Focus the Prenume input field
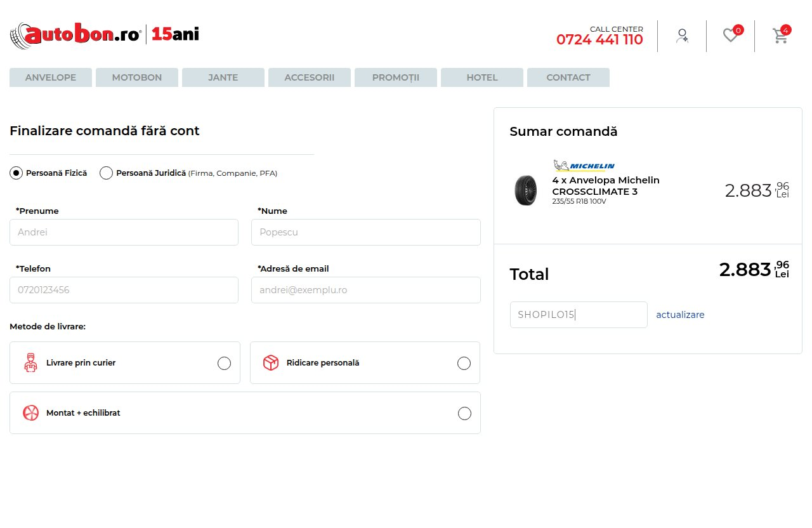Screen dimensions: 812x528 pos(124,232)
